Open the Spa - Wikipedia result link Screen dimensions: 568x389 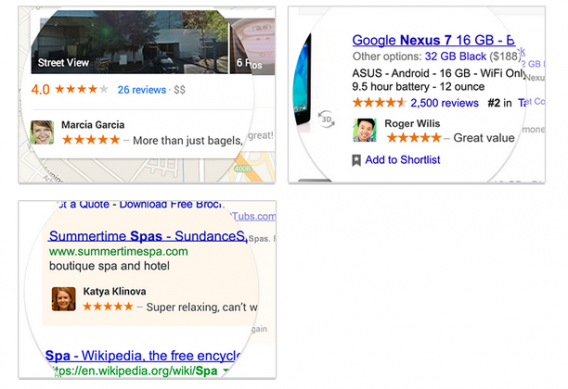click(x=143, y=356)
